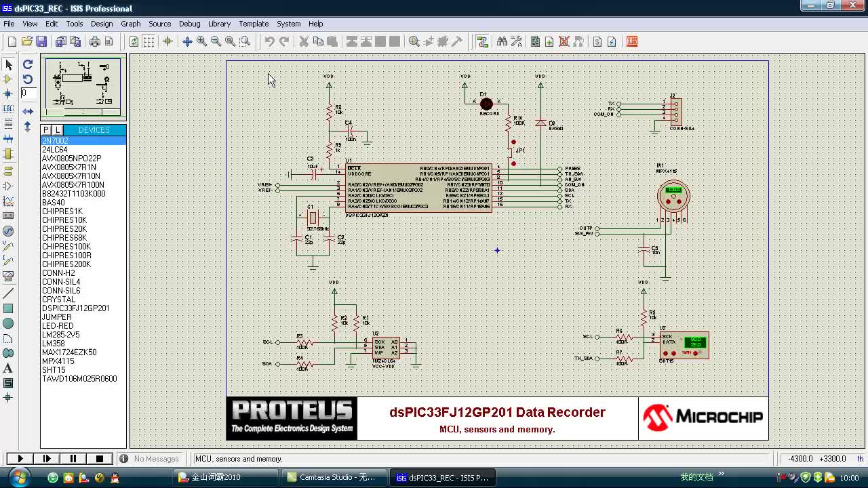Viewport: 868px width, 488px height.
Task: Open the File menu
Action: [x=9, y=24]
